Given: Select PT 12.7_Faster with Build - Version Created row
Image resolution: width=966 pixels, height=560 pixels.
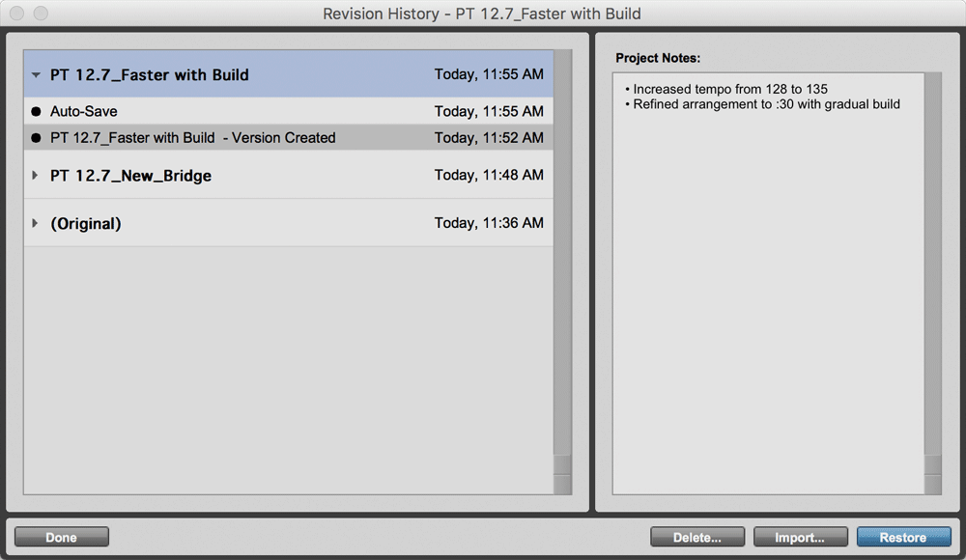Looking at the screenshot, I should tap(288, 137).
